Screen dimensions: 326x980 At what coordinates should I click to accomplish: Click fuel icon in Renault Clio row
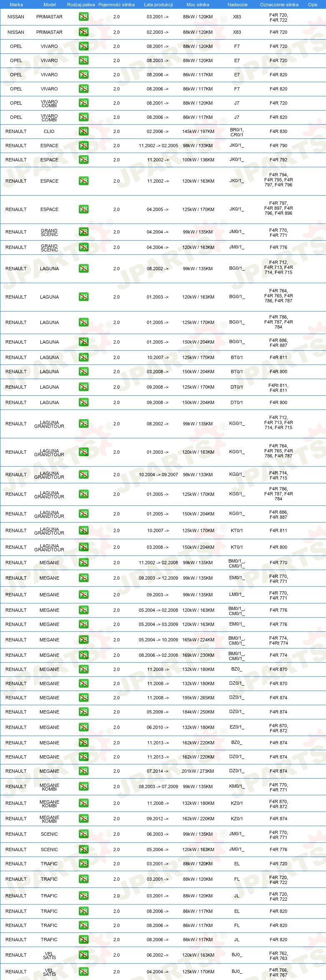(x=83, y=131)
